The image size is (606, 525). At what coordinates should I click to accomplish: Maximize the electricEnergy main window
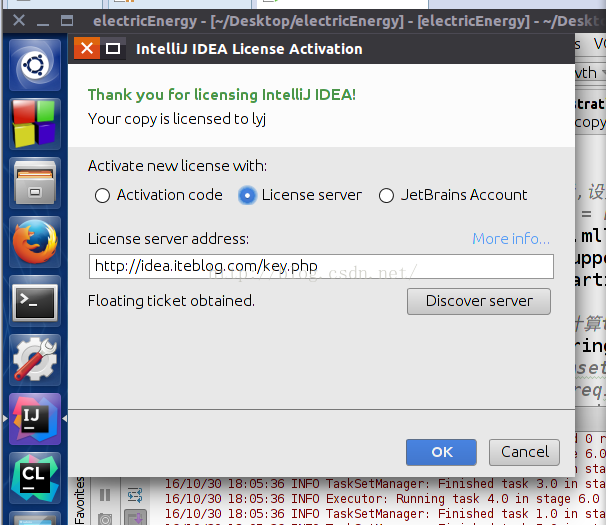(x=67, y=20)
